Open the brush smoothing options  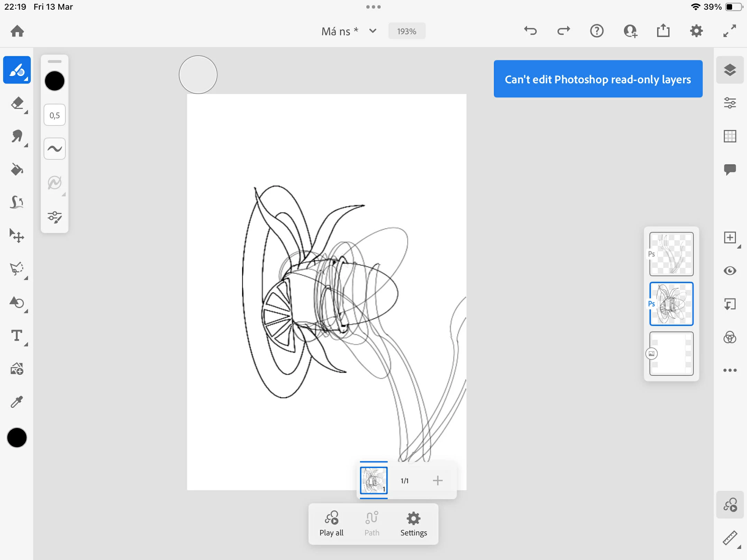55,149
